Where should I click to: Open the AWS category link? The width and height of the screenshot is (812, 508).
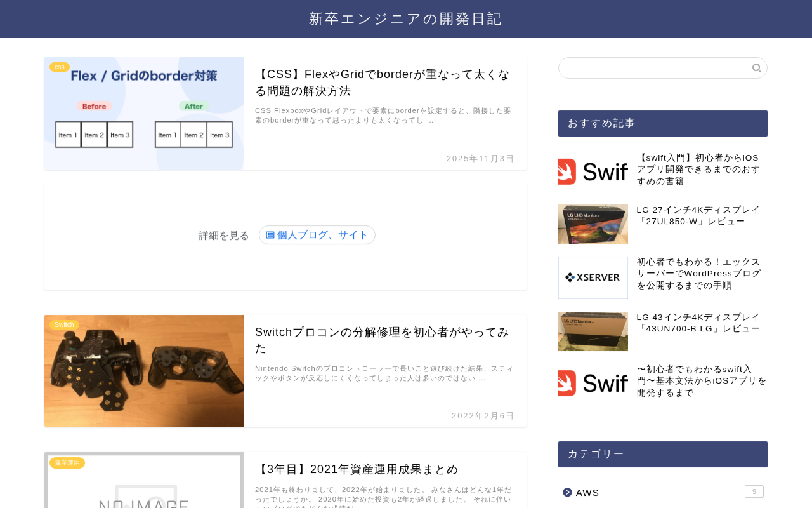point(587,493)
